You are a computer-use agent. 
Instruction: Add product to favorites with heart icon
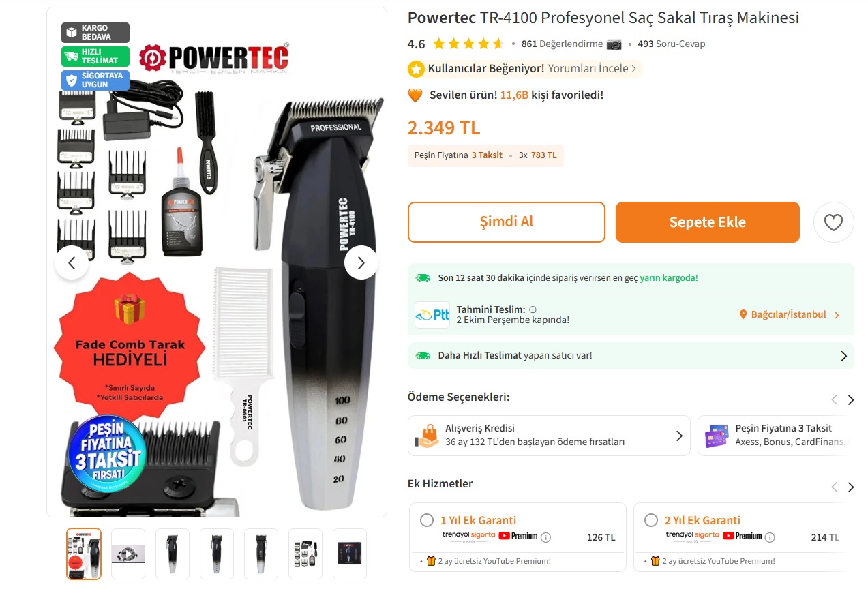(833, 222)
